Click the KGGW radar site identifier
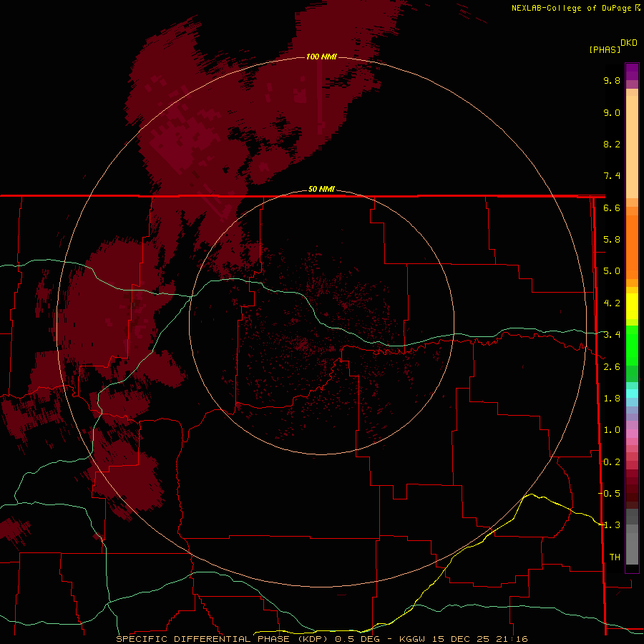The height and width of the screenshot is (644, 644). [412, 639]
